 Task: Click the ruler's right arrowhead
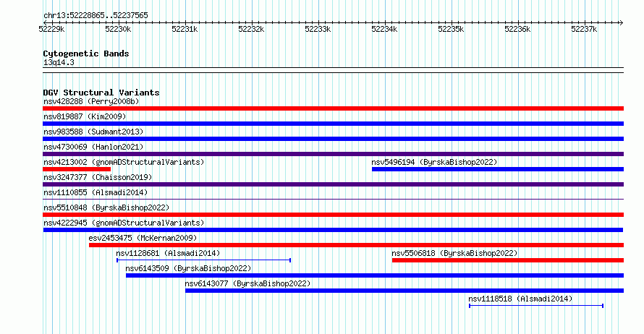tap(622, 22)
